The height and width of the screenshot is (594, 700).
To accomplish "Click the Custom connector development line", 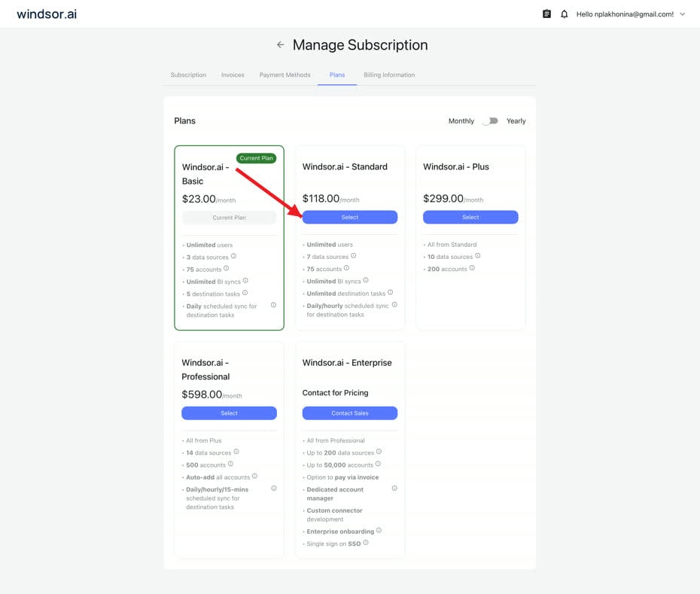I will coord(334,514).
